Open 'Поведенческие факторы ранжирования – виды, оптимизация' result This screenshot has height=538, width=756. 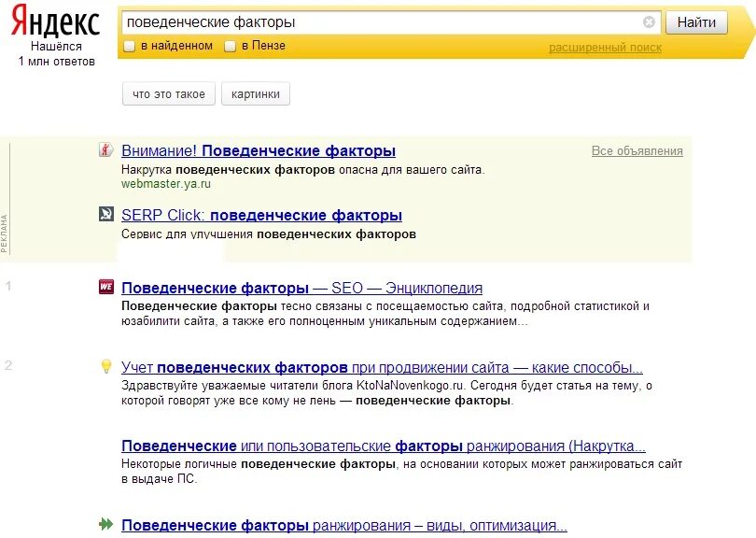pyautogui.click(x=344, y=525)
